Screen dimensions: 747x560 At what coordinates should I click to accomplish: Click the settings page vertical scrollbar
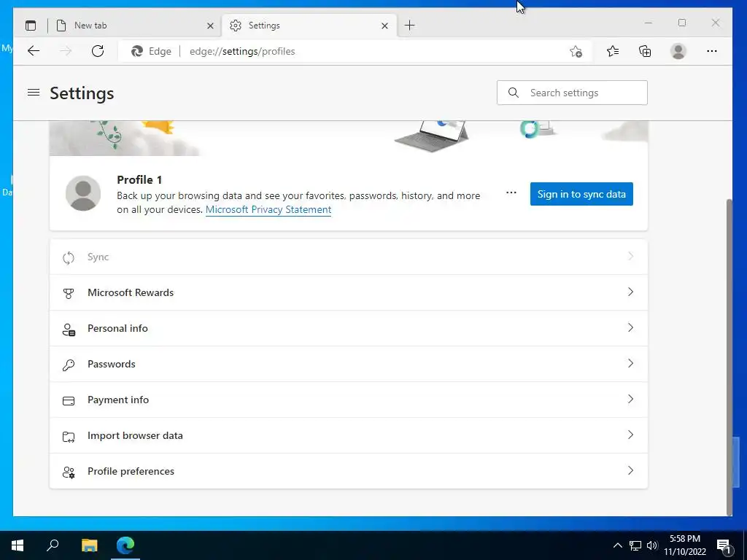[x=729, y=356]
